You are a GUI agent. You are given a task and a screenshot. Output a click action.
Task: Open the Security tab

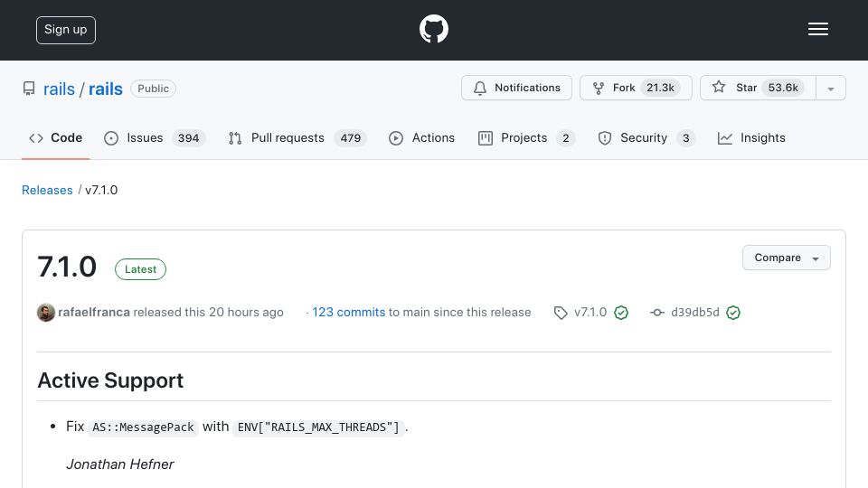pos(646,137)
